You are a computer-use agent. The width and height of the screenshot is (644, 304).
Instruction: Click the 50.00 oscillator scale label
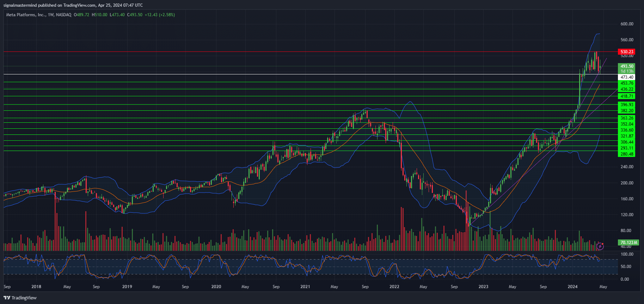626,267
